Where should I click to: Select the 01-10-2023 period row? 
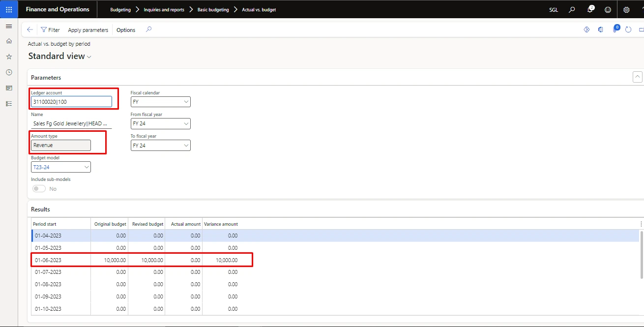pos(335,309)
